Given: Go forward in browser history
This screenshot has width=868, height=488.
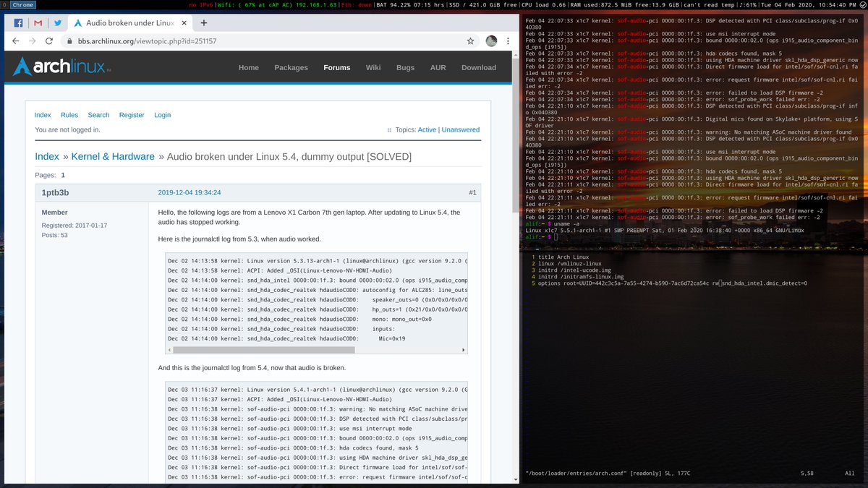Looking at the screenshot, I should pyautogui.click(x=33, y=41).
